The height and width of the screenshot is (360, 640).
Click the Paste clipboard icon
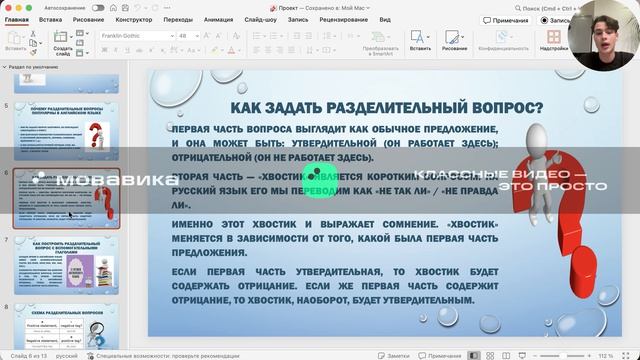pyautogui.click(x=15, y=38)
